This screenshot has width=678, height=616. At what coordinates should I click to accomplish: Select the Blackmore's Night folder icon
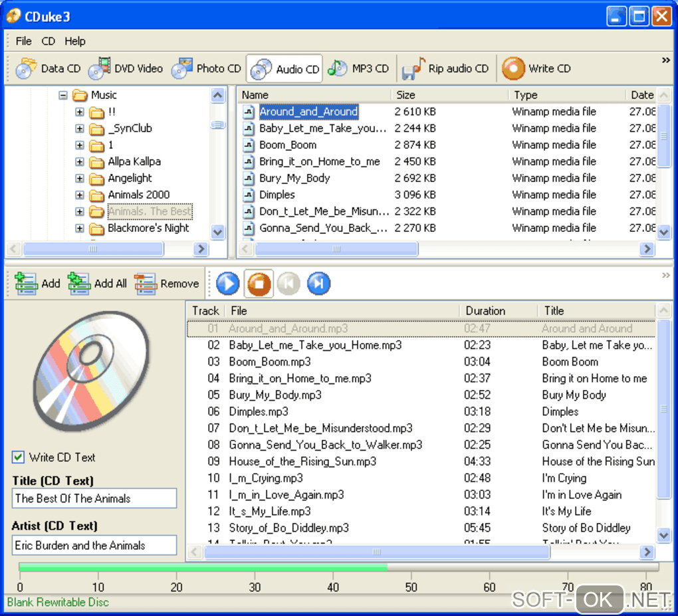click(96, 228)
